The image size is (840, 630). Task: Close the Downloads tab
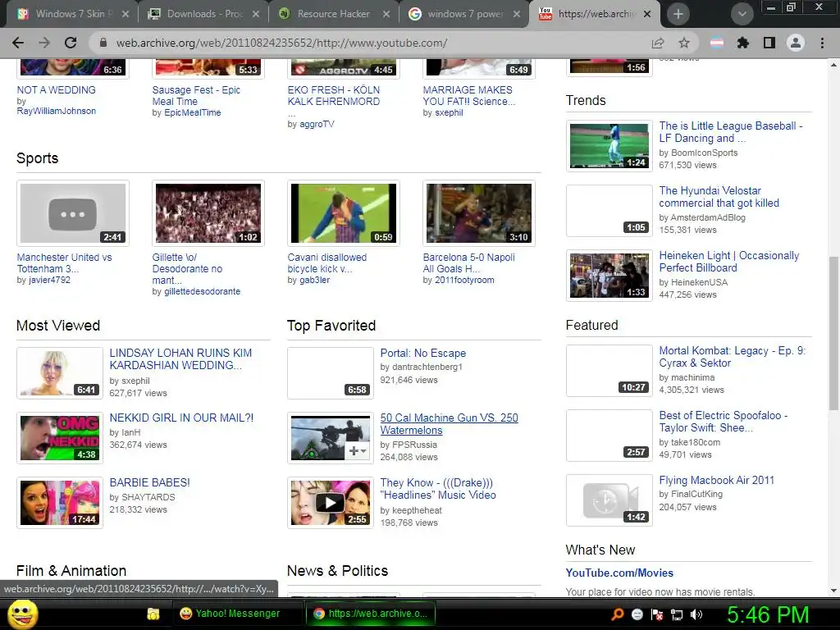point(256,14)
